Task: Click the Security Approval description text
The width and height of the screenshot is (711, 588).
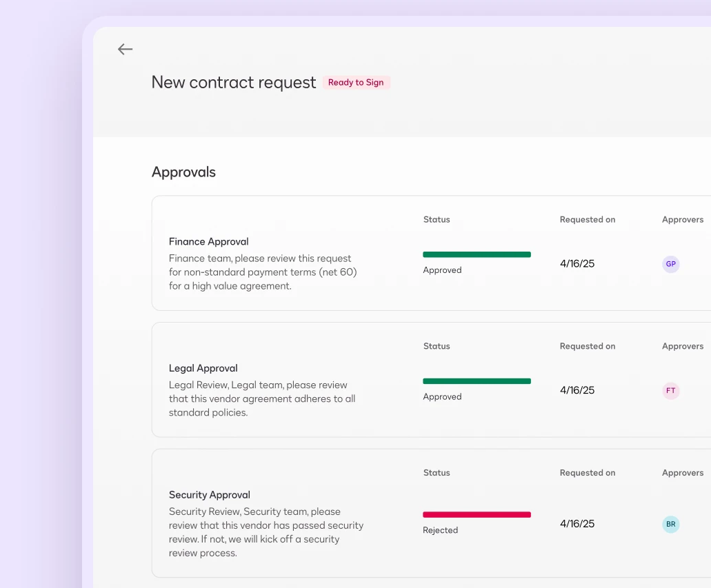Action: pyautogui.click(x=266, y=532)
